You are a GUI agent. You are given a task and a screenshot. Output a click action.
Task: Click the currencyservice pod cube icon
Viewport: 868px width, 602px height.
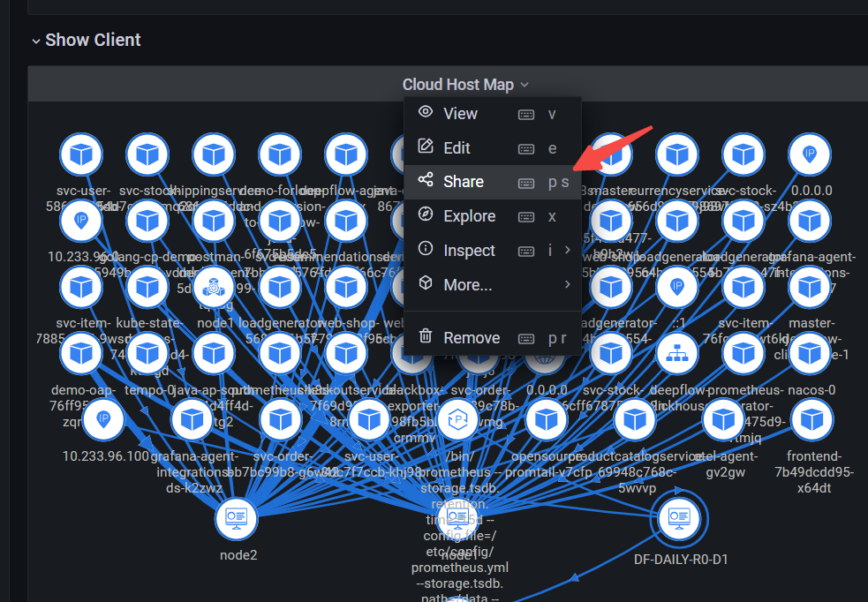(677, 155)
